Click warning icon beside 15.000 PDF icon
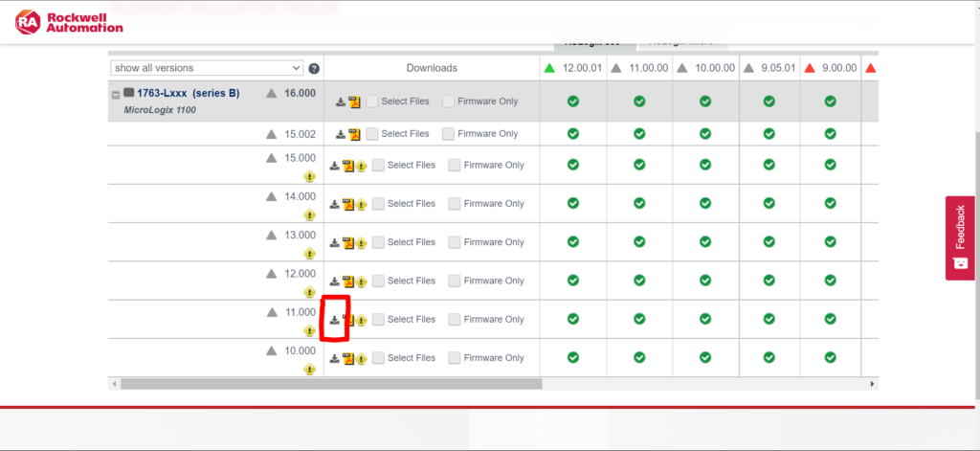The image size is (980, 451). tap(361, 167)
